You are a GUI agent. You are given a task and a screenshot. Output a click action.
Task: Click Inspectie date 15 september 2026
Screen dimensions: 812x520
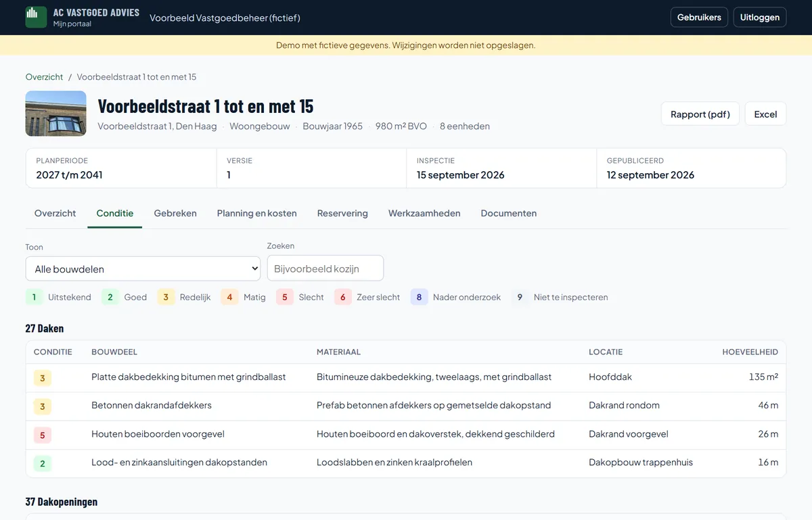coord(461,175)
